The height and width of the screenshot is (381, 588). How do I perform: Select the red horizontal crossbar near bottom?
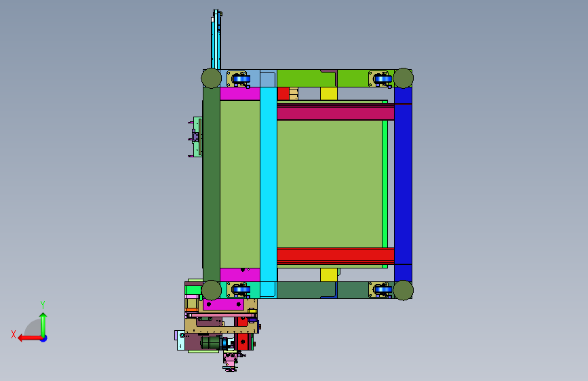click(x=336, y=256)
